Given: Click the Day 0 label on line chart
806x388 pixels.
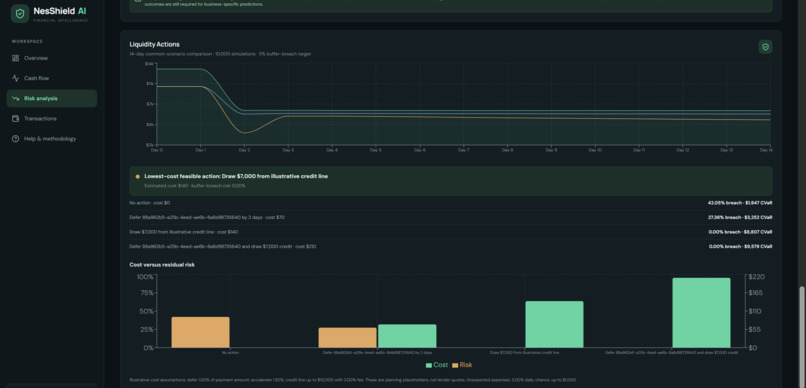Looking at the screenshot, I should (157, 150).
